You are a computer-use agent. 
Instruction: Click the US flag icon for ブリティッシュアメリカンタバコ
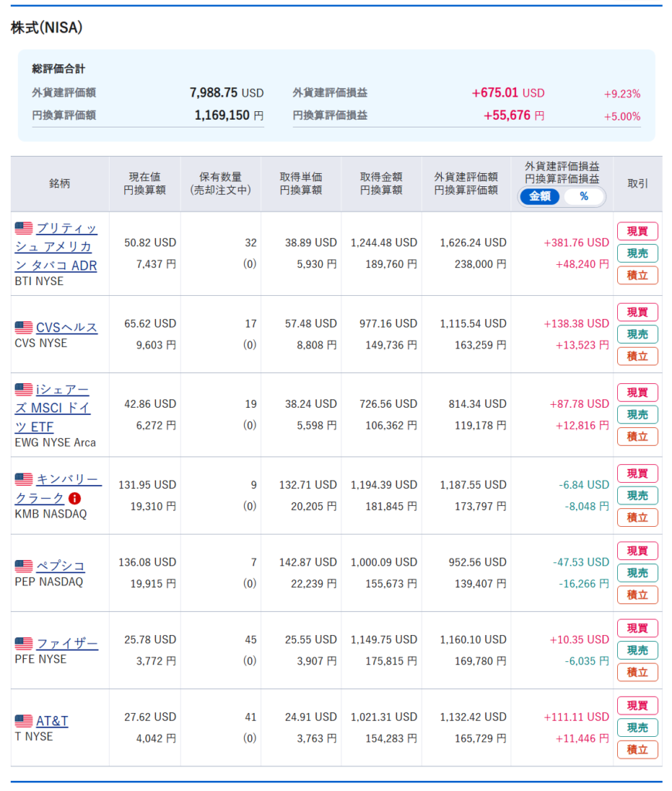point(24,229)
